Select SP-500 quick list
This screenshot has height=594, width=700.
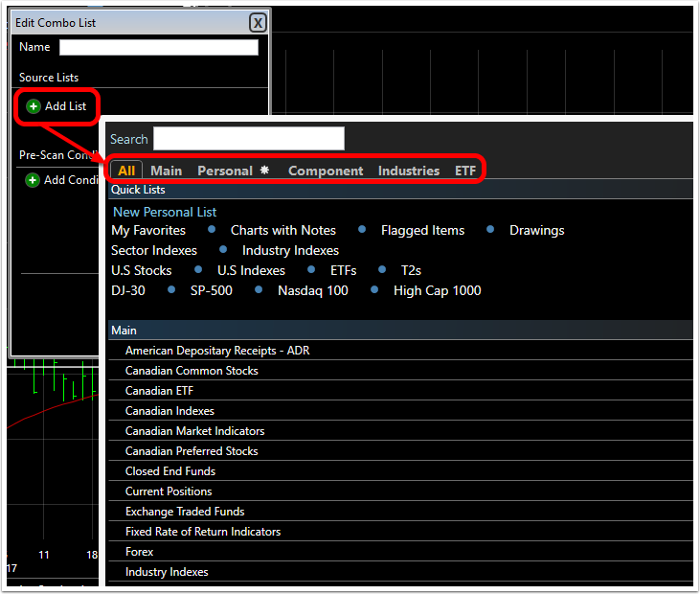pyautogui.click(x=212, y=290)
